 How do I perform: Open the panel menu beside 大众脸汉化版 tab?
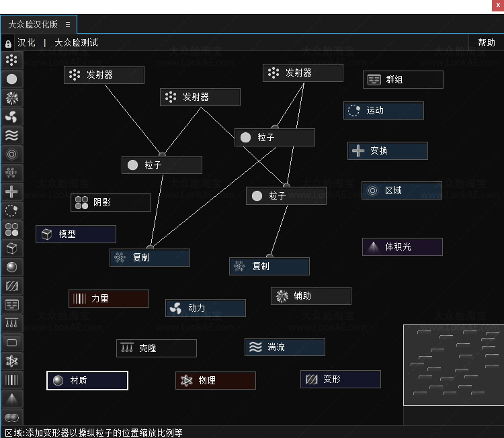[x=68, y=24]
